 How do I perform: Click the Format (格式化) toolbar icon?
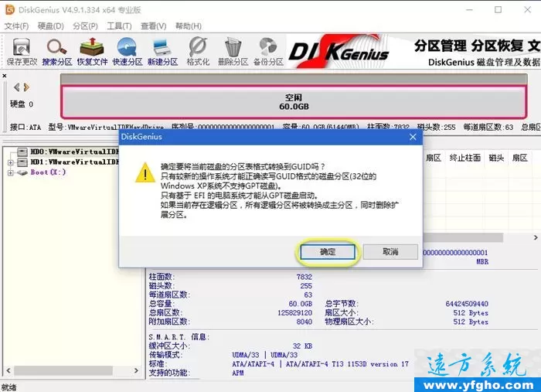(198, 51)
